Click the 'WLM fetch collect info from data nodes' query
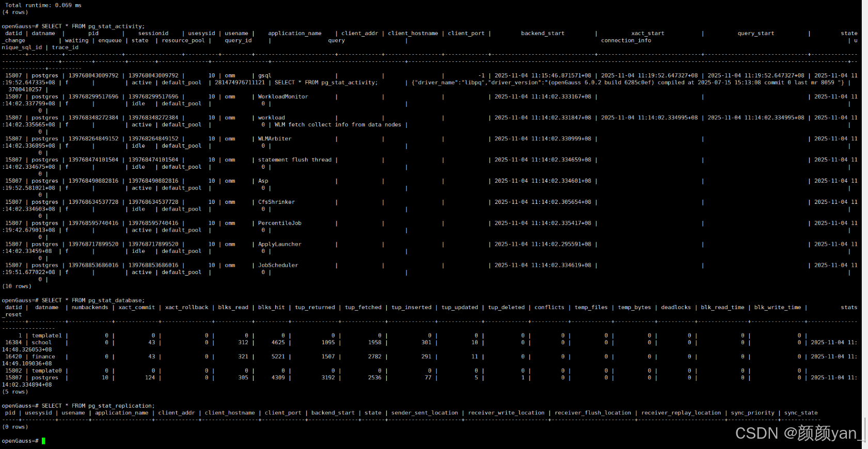Viewport: 868px width, 449px height. 338,125
